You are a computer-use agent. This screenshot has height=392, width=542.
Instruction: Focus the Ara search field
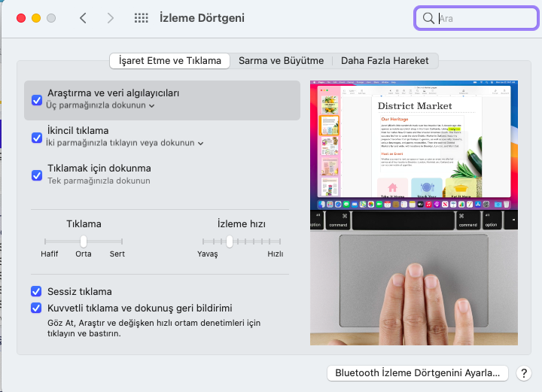click(x=482, y=18)
